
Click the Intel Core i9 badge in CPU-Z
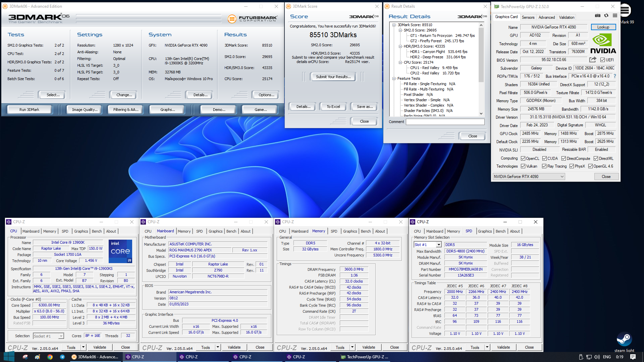tap(120, 251)
